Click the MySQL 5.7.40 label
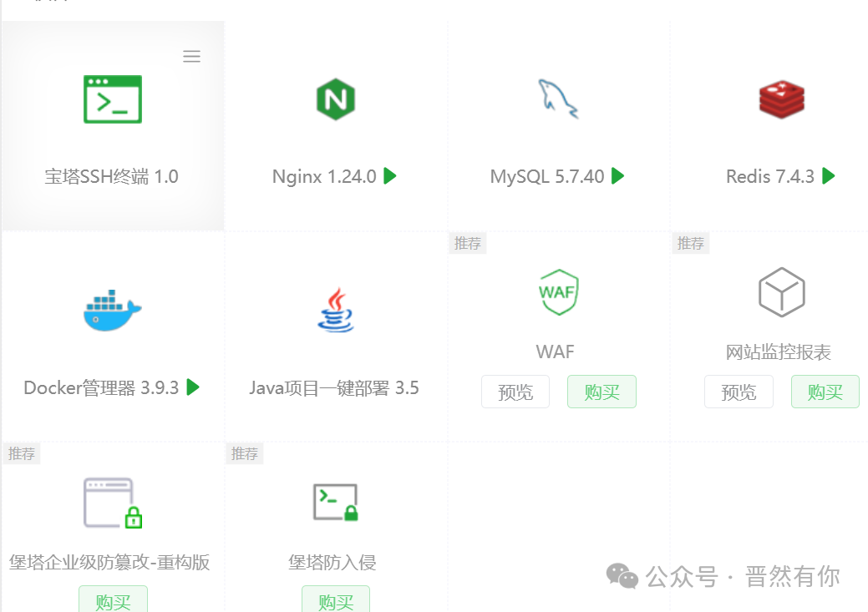This screenshot has width=868, height=612. click(x=547, y=176)
